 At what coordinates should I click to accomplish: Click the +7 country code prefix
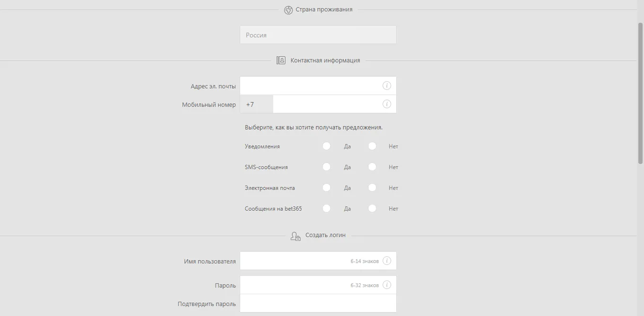click(x=257, y=104)
